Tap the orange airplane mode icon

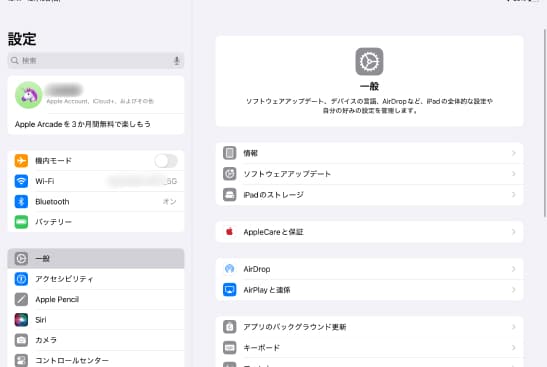tap(21, 161)
